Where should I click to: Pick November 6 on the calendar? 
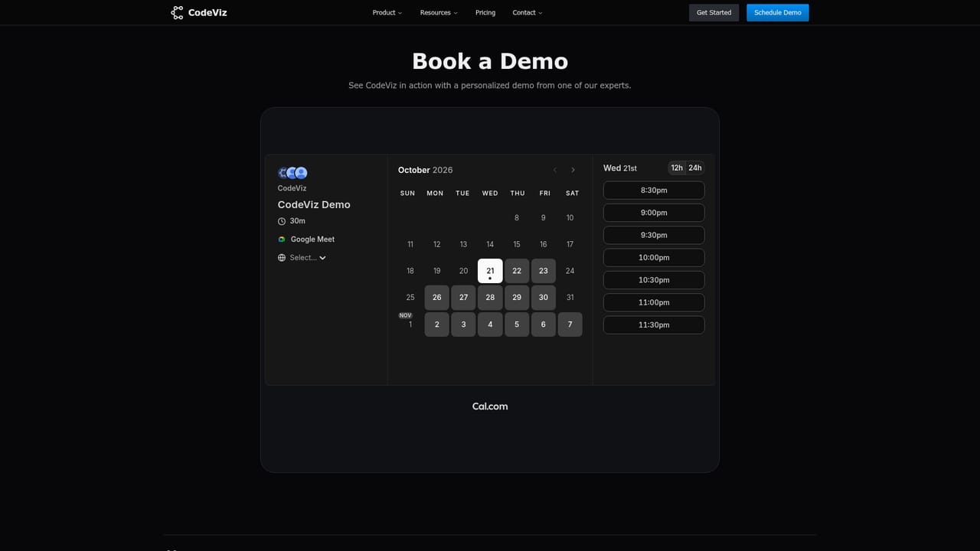pyautogui.click(x=544, y=324)
